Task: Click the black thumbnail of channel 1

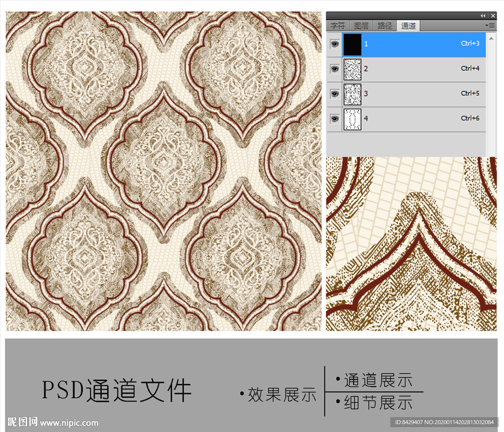Action: point(352,44)
